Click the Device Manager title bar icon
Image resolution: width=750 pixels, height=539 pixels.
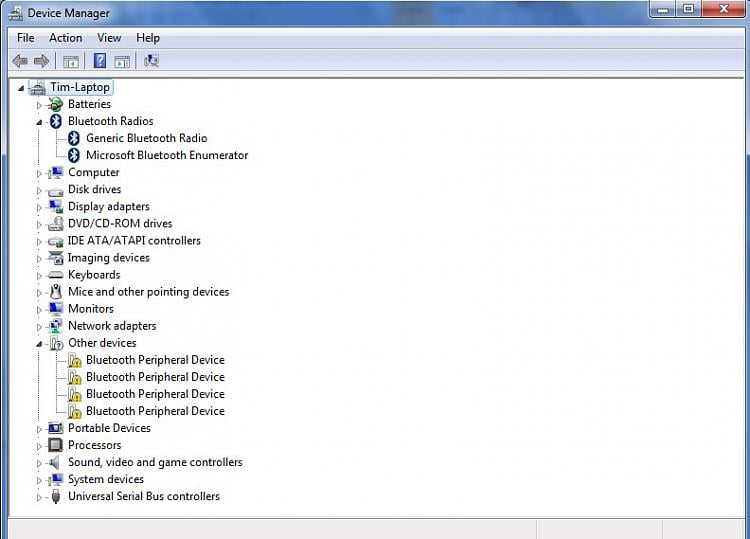pyautogui.click(x=15, y=13)
